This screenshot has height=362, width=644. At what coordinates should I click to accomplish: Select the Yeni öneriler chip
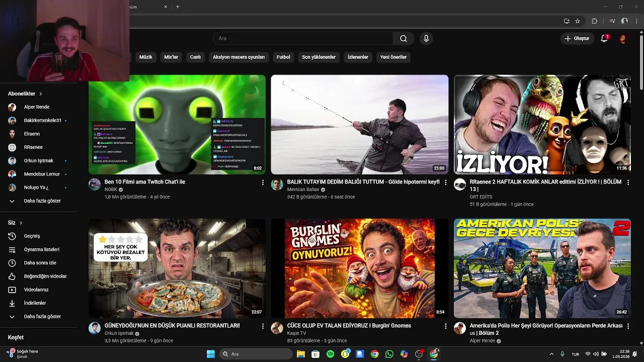393,57
